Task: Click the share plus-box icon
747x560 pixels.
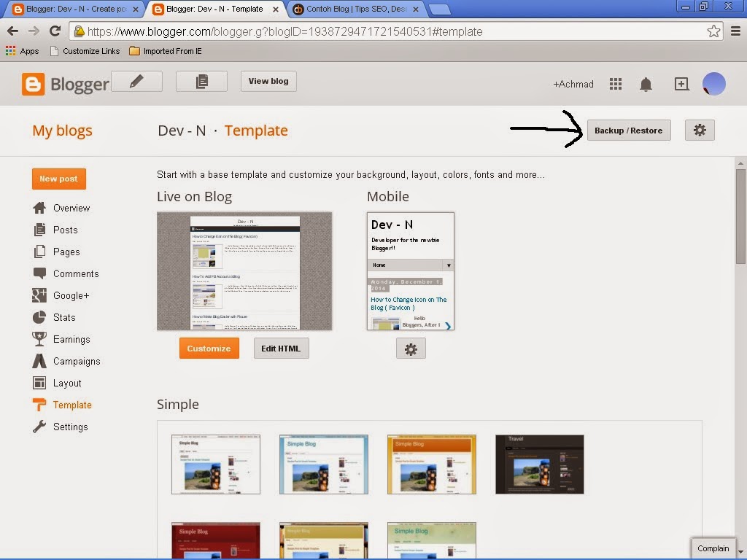Action: pyautogui.click(x=681, y=85)
